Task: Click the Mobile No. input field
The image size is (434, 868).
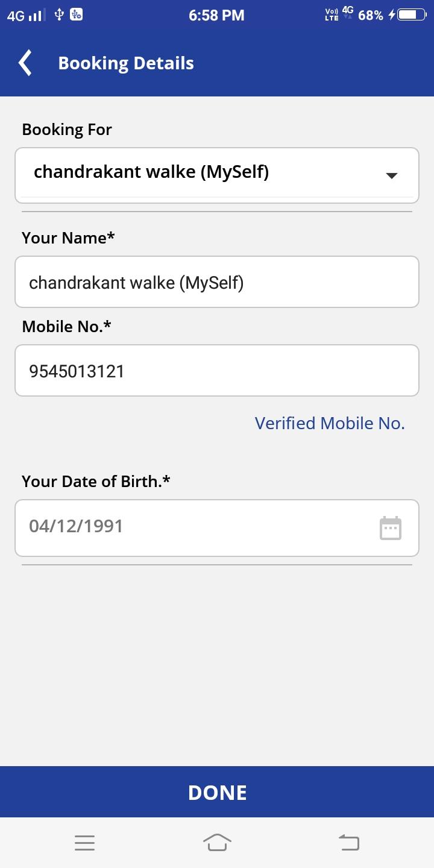Action: coord(217,371)
